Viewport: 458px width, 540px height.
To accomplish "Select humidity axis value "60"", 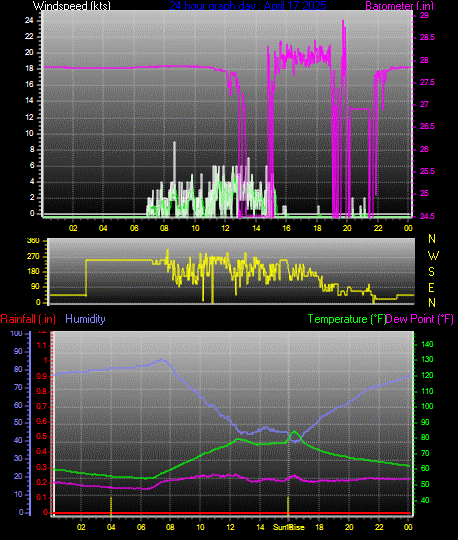I will [18, 405].
